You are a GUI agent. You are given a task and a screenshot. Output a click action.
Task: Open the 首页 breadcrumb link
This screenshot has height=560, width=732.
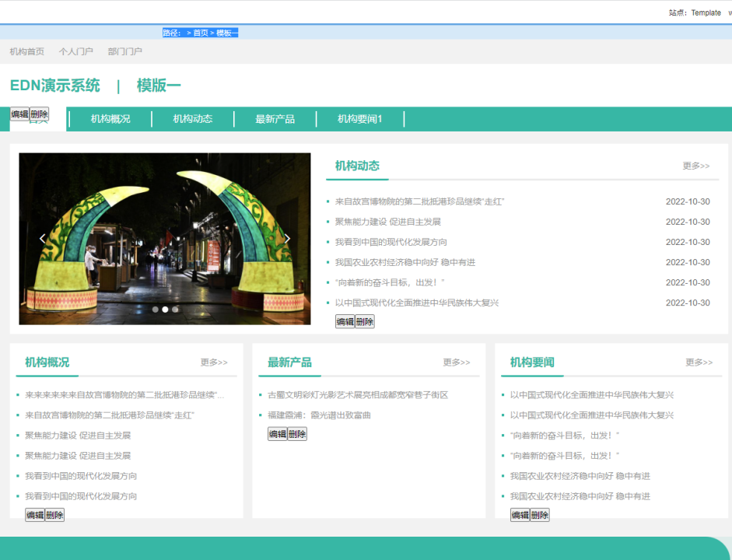(x=201, y=33)
